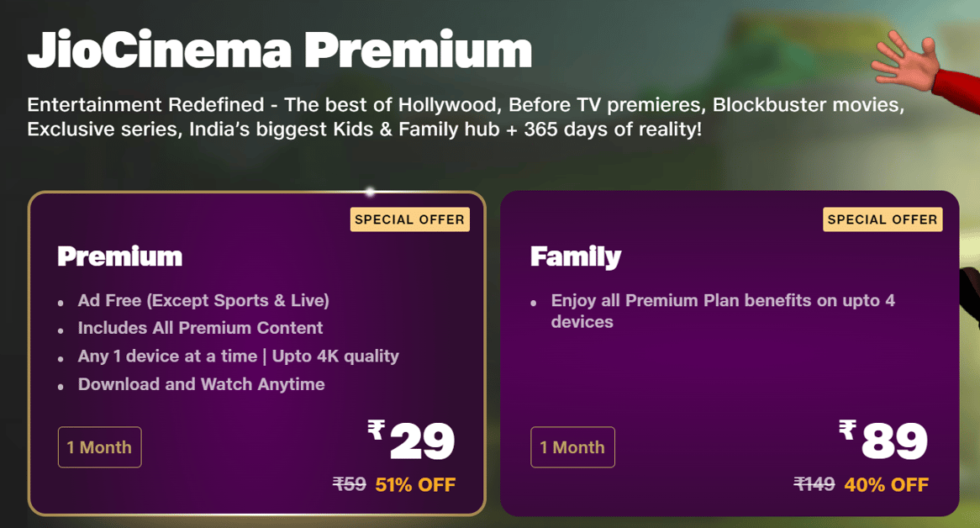Click the Family plan title text

[575, 256]
